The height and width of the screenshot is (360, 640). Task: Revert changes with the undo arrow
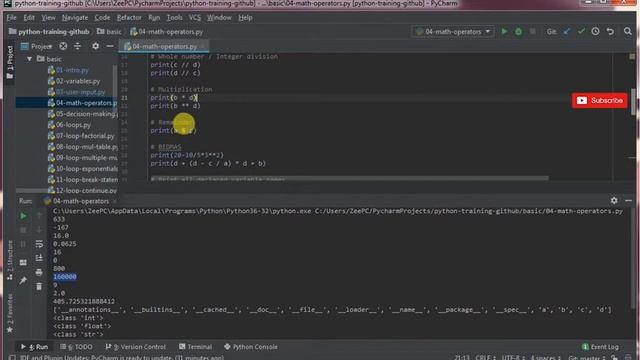pos(610,31)
